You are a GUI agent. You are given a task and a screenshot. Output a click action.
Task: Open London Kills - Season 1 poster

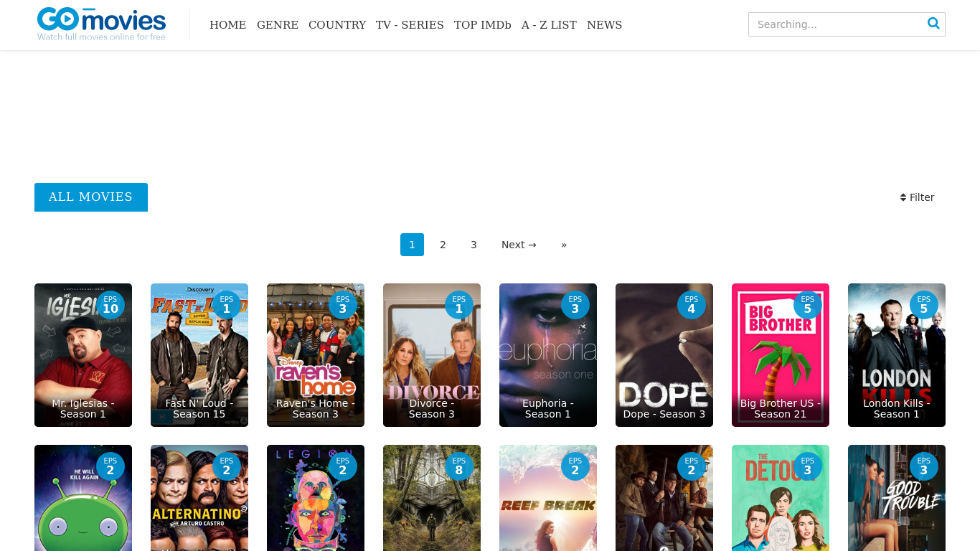point(897,355)
